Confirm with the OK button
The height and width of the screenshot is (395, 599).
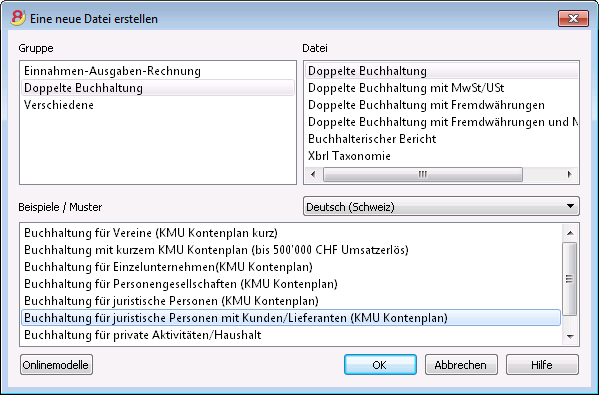coord(380,365)
